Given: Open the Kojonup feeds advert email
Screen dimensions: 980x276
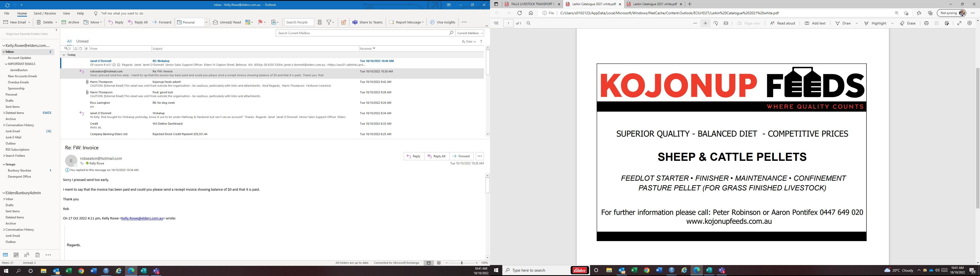Looking at the screenshot, I should pos(272,84).
